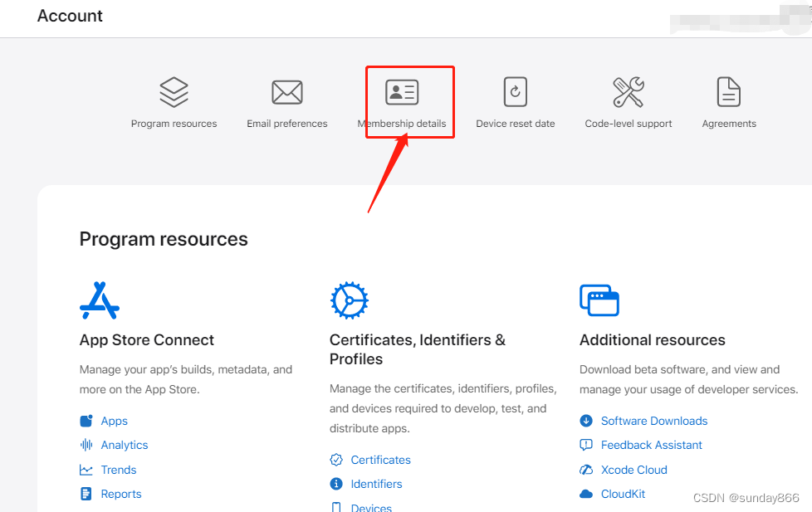This screenshot has width=812, height=512.
Task: Select the Device reset date label
Action: click(x=516, y=124)
